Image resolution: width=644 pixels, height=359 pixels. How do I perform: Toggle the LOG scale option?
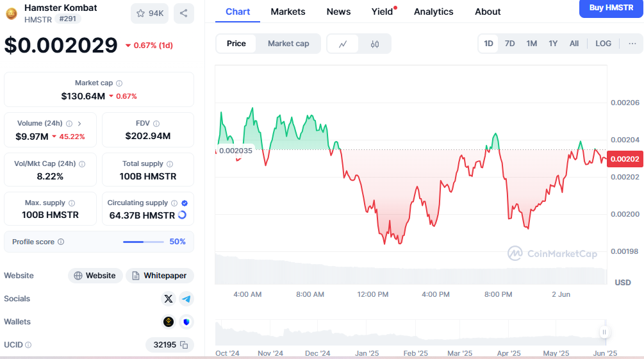pyautogui.click(x=603, y=44)
